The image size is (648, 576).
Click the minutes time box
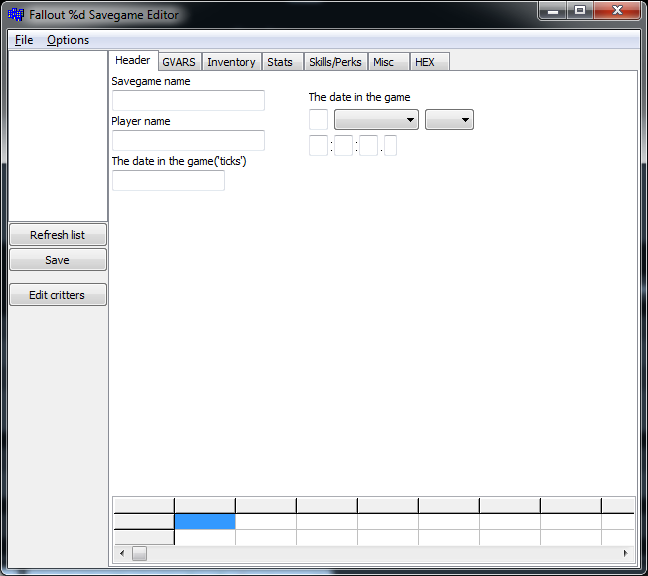[343, 145]
